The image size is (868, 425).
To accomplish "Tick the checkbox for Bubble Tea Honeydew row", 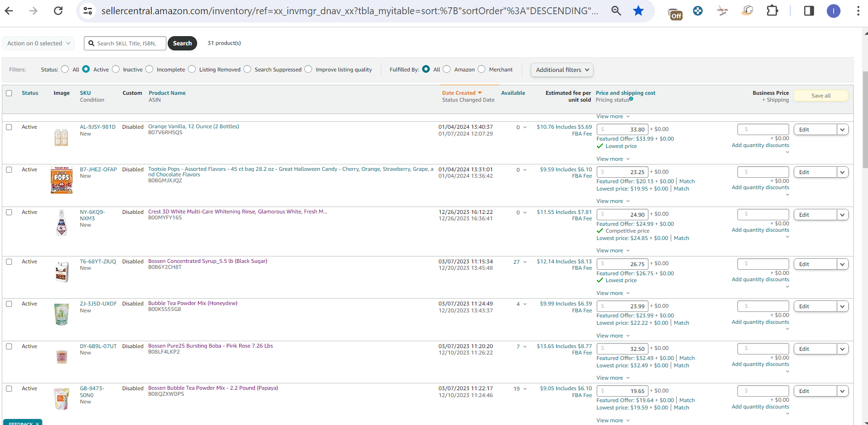I will tap(9, 304).
